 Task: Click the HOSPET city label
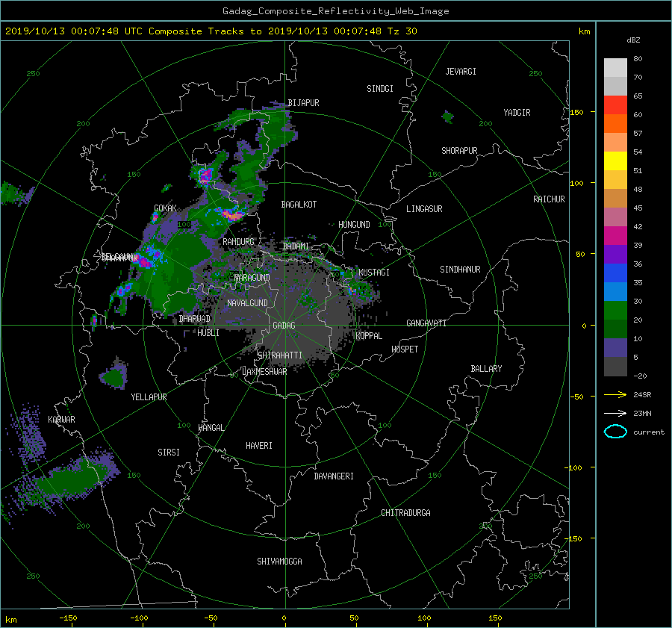(x=405, y=349)
